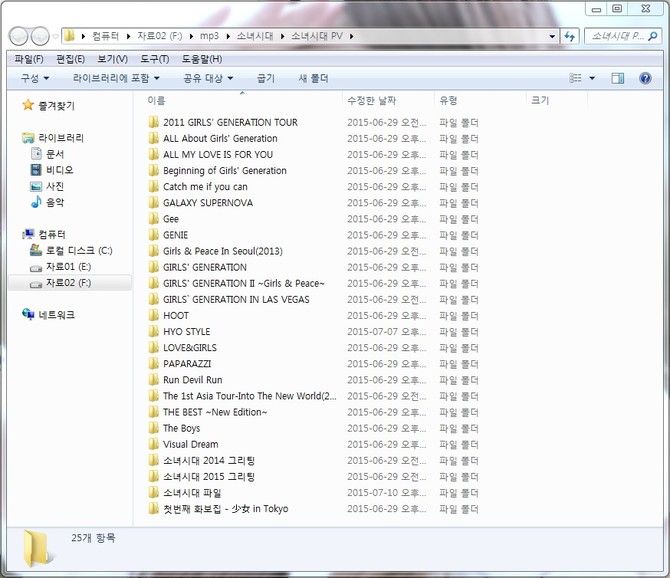The width and height of the screenshot is (670, 578).
Task: Expand the breadcrumb arrow after 소녀시대 PV
Action: (351, 36)
